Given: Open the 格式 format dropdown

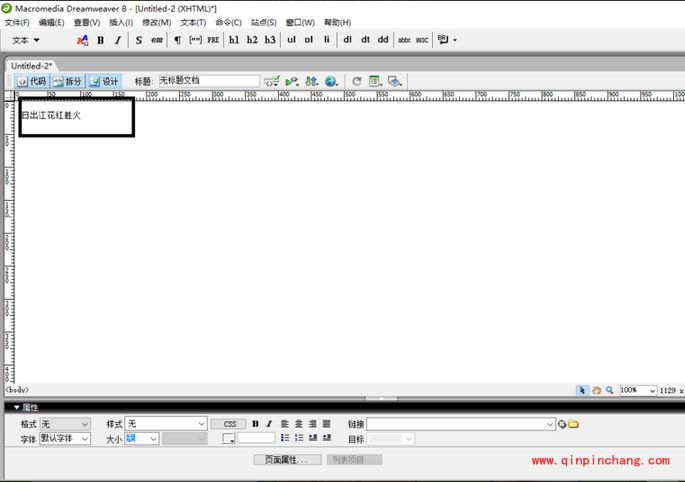Looking at the screenshot, I should [x=65, y=424].
